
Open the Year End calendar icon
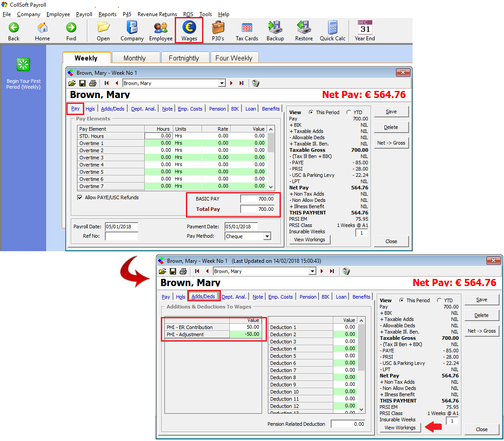pos(365,27)
